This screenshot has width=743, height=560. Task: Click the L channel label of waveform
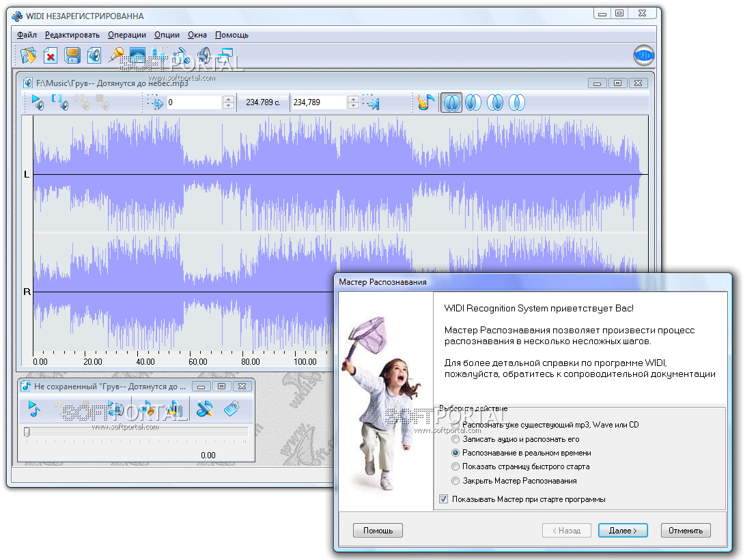click(x=27, y=174)
